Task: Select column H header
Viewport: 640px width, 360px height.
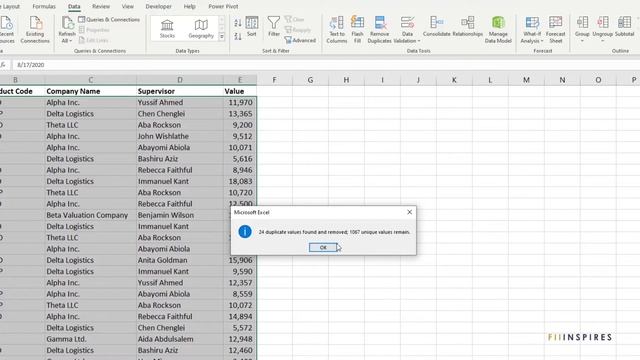Action: tap(346, 80)
